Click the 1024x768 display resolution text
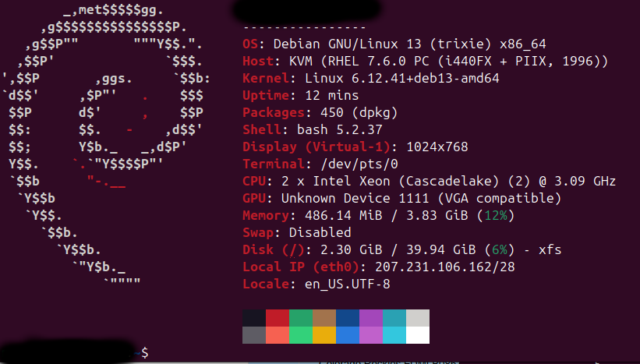The width and height of the screenshot is (640, 364). pos(437,147)
